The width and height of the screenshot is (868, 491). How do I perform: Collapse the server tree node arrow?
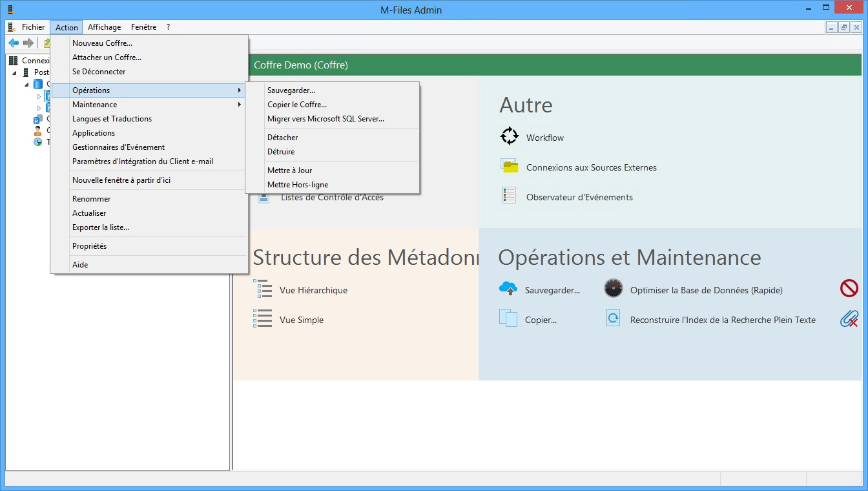click(15, 72)
